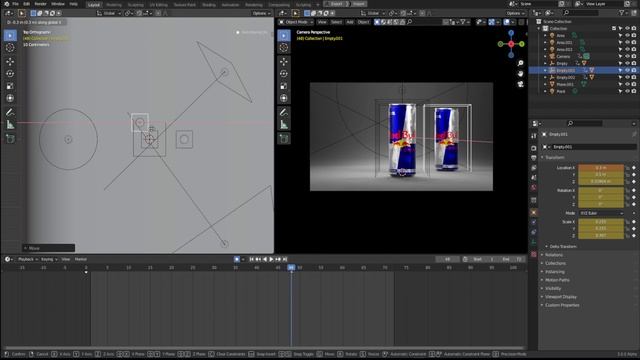Screen dimensions: 640x360
Task: Open the Render properties tab
Action: pos(534,148)
